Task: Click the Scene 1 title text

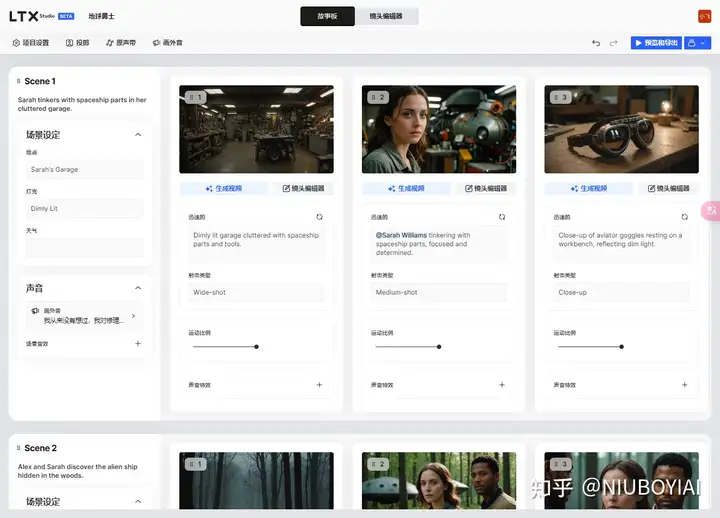Action: coord(40,81)
